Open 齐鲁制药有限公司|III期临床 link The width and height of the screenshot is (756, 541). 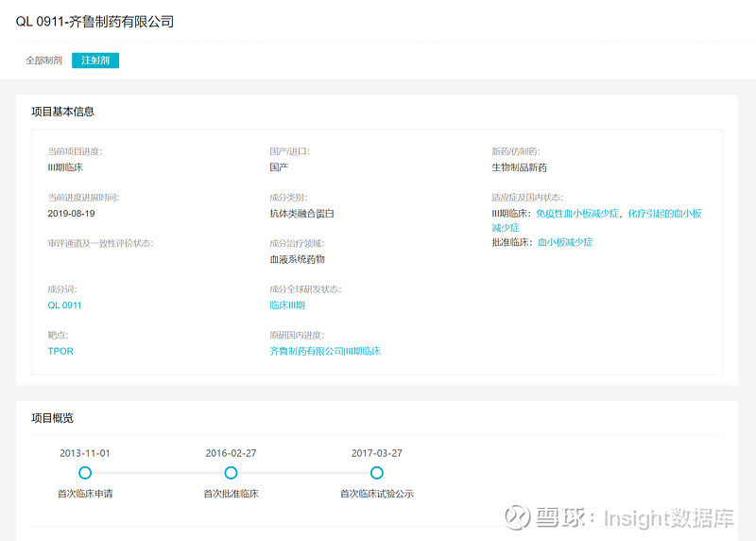click(325, 351)
